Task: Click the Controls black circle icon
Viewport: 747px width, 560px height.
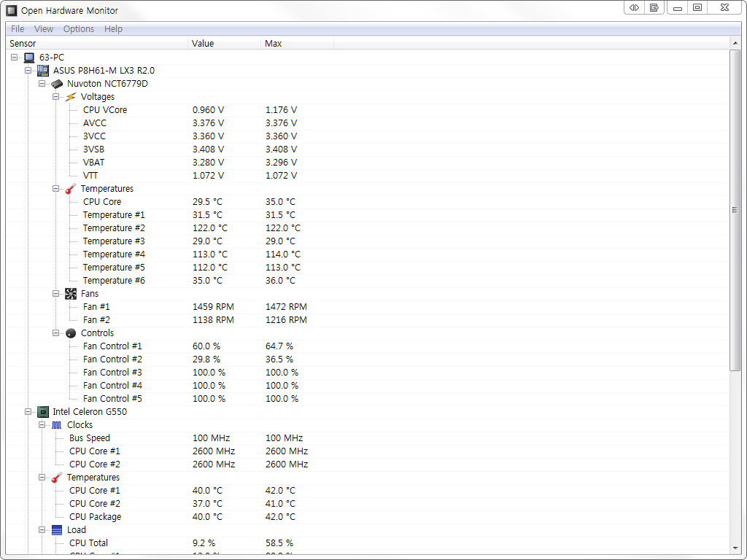Action: click(71, 333)
